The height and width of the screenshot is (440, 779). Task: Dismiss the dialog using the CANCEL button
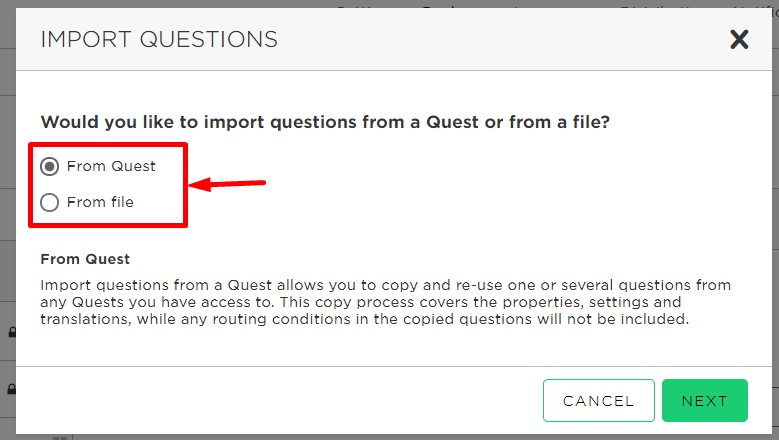[599, 400]
